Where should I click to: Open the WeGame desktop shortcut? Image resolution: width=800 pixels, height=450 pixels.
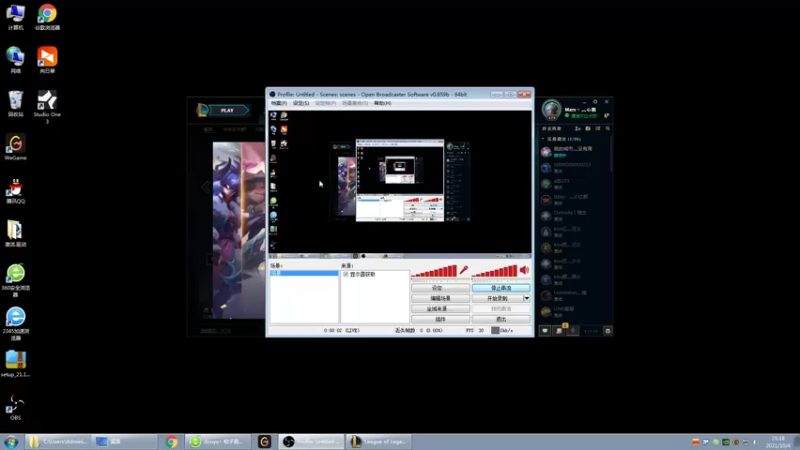(x=15, y=147)
